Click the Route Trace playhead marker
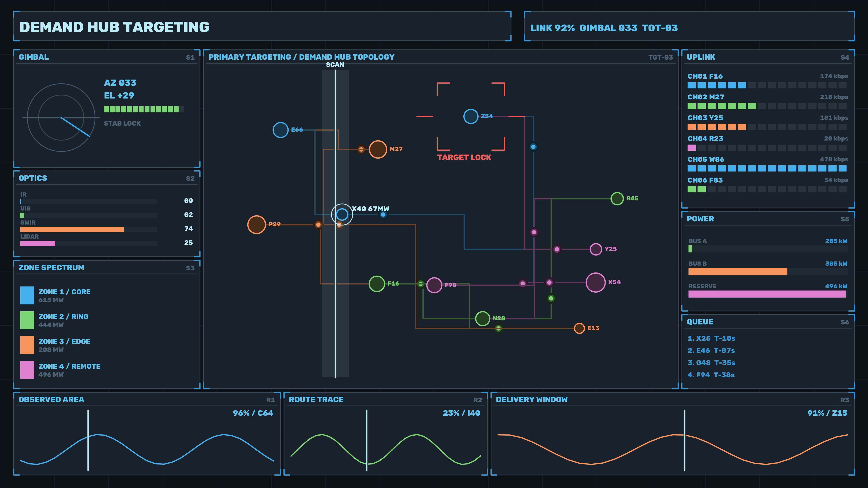 [x=367, y=440]
